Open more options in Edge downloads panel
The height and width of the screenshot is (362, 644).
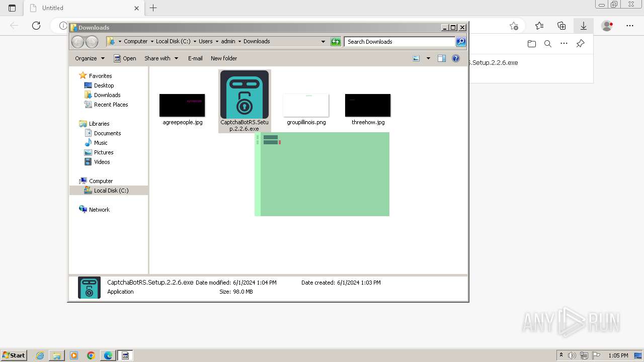pyautogui.click(x=564, y=44)
